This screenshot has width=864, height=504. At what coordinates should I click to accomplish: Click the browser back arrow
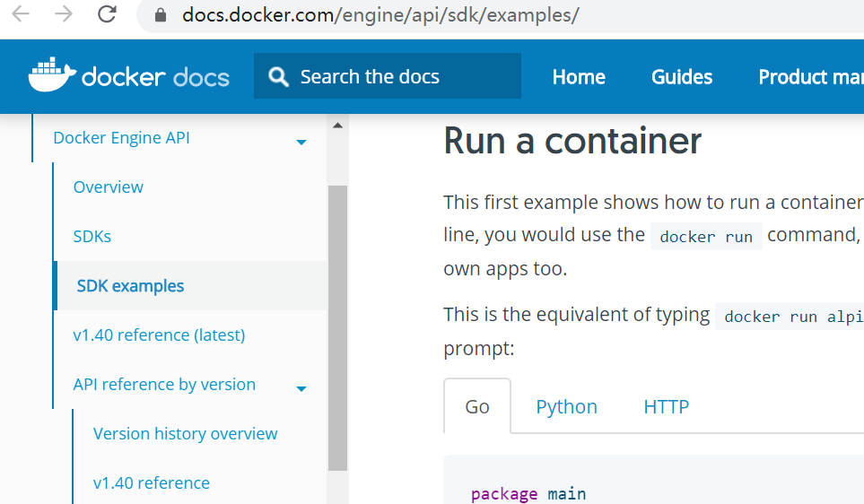click(x=21, y=14)
